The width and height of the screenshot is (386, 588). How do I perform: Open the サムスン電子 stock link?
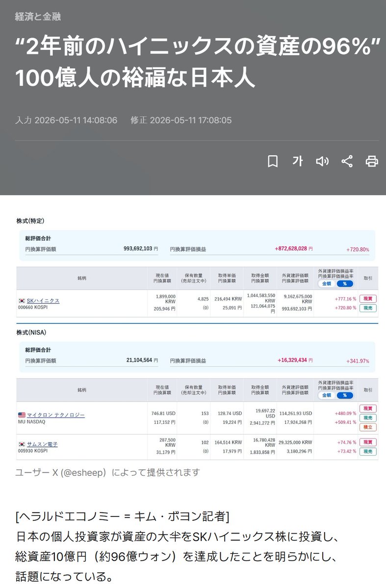[42, 444]
